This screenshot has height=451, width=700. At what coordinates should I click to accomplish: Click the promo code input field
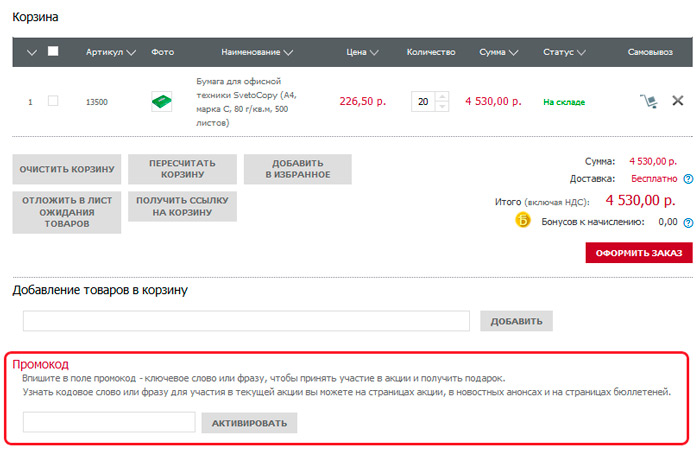(109, 422)
